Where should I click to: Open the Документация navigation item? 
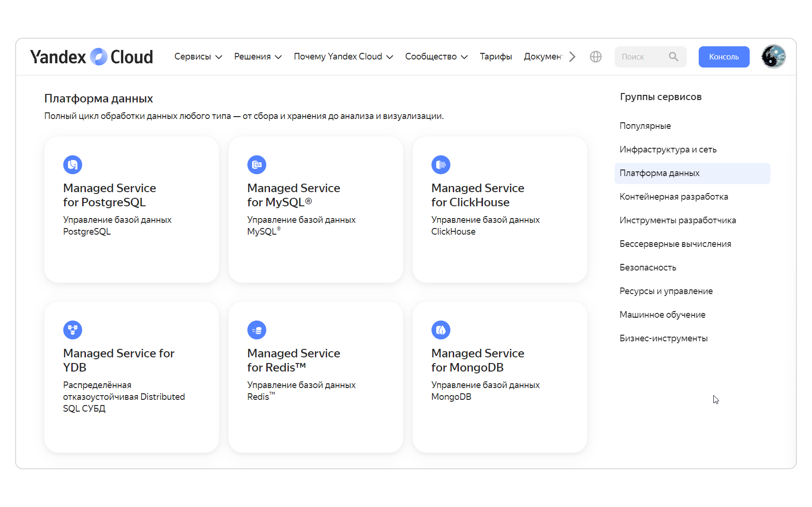pos(543,57)
